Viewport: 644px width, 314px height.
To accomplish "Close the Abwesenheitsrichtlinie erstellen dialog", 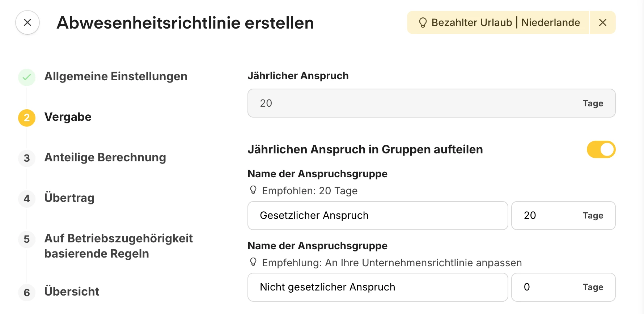I will (27, 22).
